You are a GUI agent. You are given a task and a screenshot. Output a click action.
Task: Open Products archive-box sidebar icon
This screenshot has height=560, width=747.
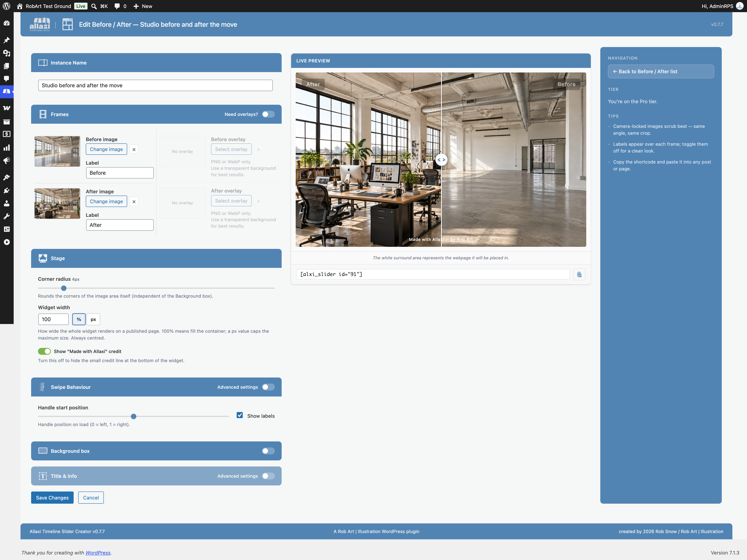click(6, 122)
